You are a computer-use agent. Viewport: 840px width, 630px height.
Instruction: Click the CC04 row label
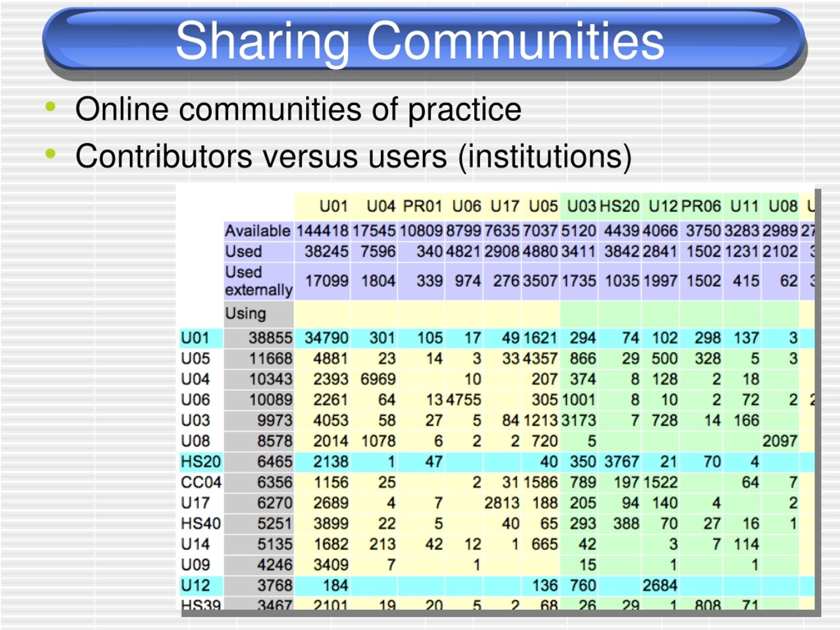(201, 482)
